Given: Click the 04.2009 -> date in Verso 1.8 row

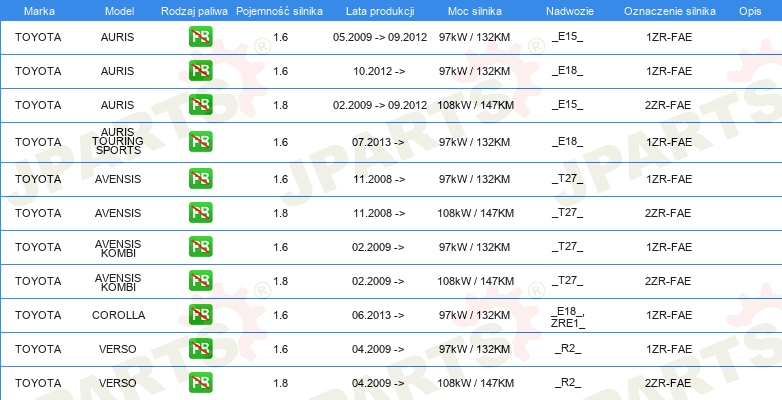Looking at the screenshot, I should tap(378, 383).
